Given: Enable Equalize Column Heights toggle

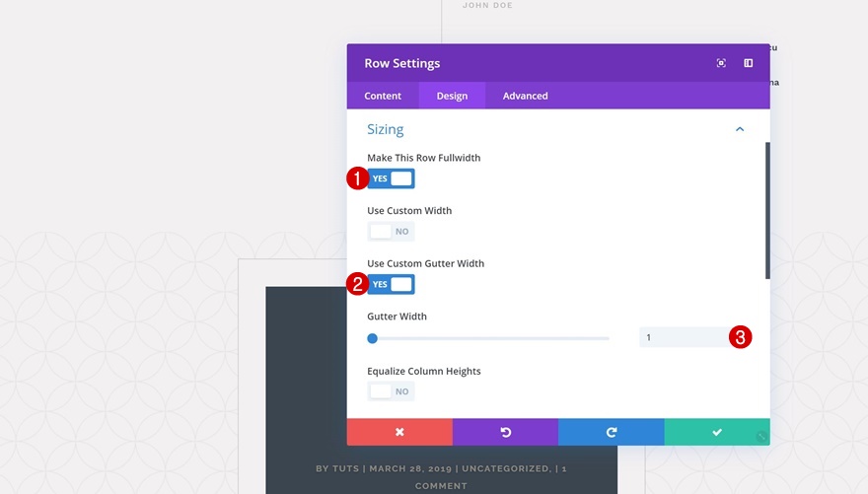Looking at the screenshot, I should pos(391,391).
